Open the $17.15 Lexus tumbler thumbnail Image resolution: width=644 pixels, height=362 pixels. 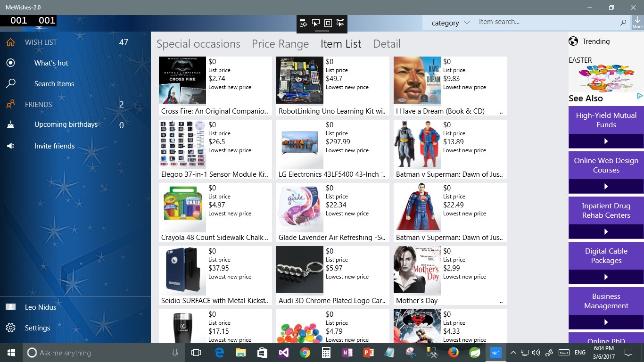(x=182, y=326)
